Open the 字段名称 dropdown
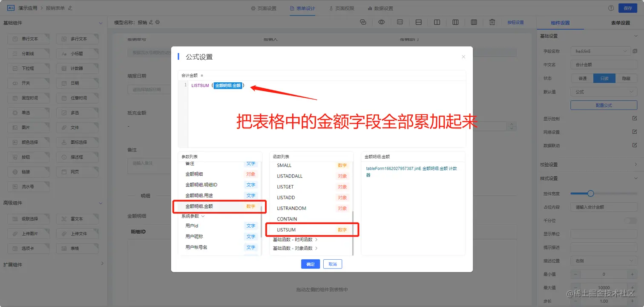Viewport: 644px width, 307px height. click(x=601, y=51)
